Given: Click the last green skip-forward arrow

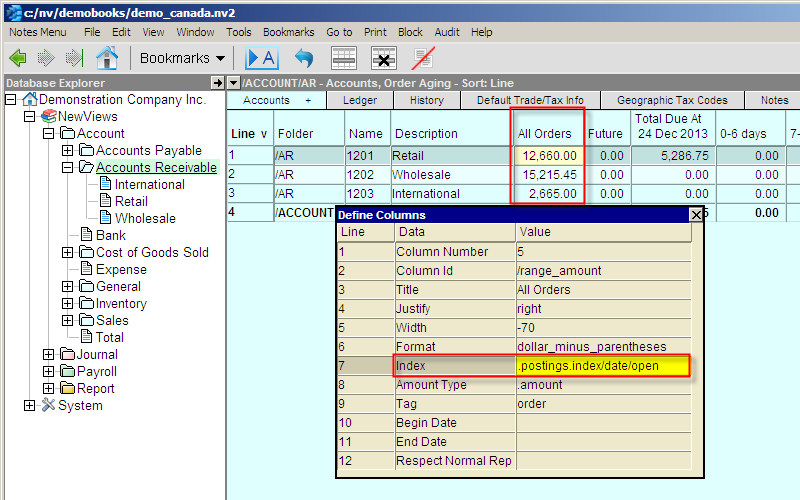Looking at the screenshot, I should 73,58.
